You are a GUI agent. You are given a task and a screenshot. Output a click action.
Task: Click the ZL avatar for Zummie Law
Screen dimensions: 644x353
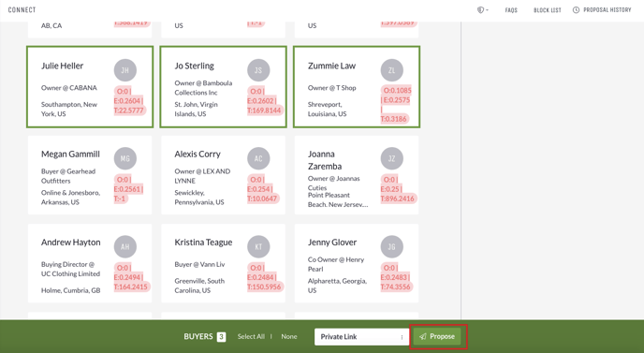pos(392,70)
